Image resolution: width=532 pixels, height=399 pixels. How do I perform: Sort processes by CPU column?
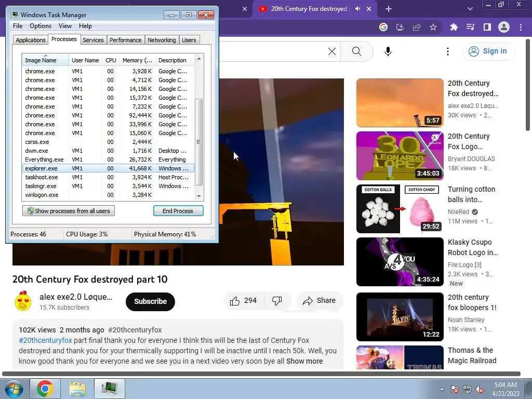pos(111,60)
